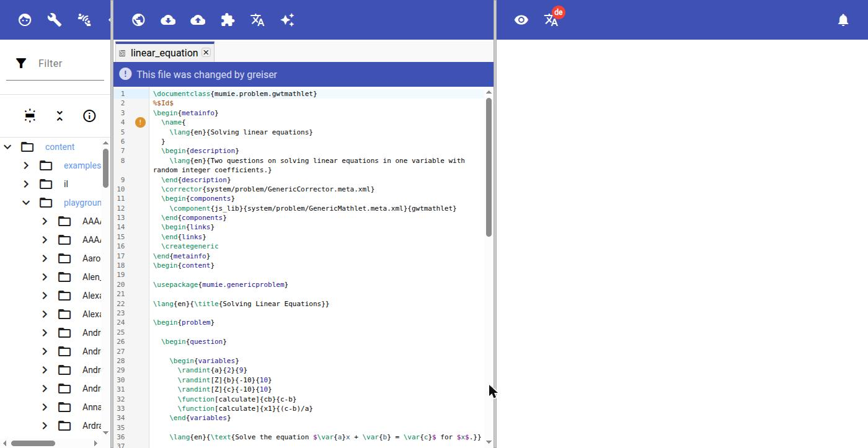
Task: Click the \creategeneric line
Action: point(190,246)
